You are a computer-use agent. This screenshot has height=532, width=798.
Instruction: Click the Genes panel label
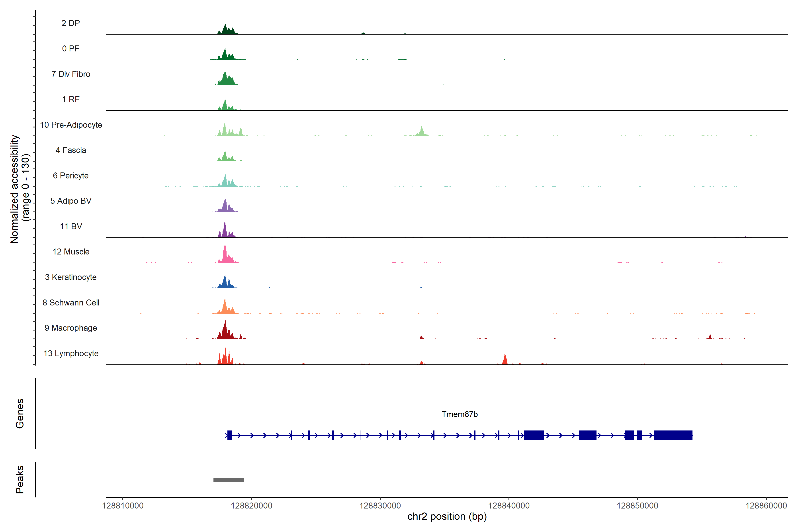[20, 414]
